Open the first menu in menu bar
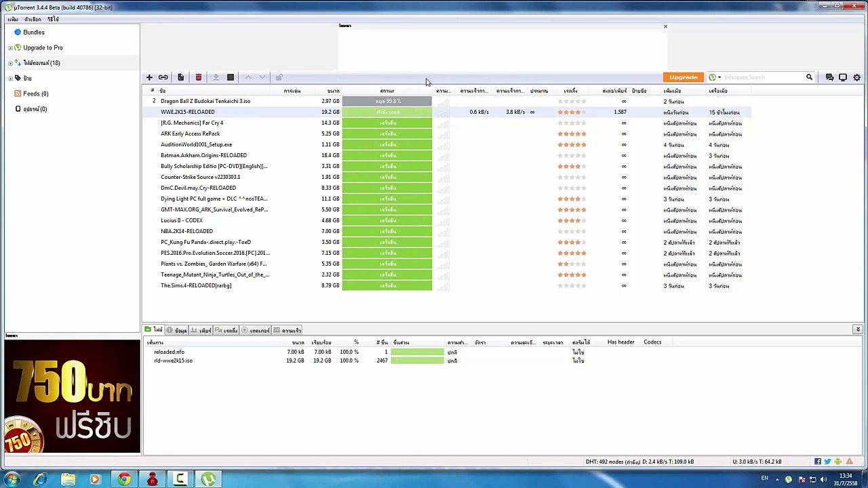Image resolution: width=868 pixels, height=488 pixels. tap(13, 19)
